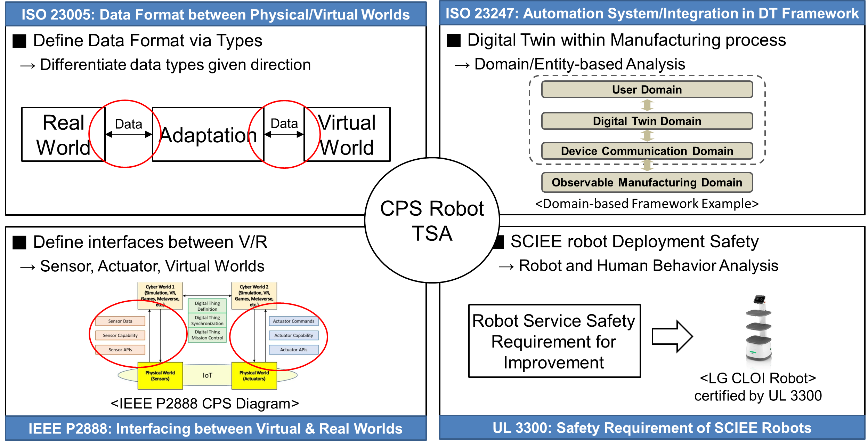Click the central CPS Robot TSA circle
Image resolution: width=868 pixels, height=446 pixels.
pos(432,221)
